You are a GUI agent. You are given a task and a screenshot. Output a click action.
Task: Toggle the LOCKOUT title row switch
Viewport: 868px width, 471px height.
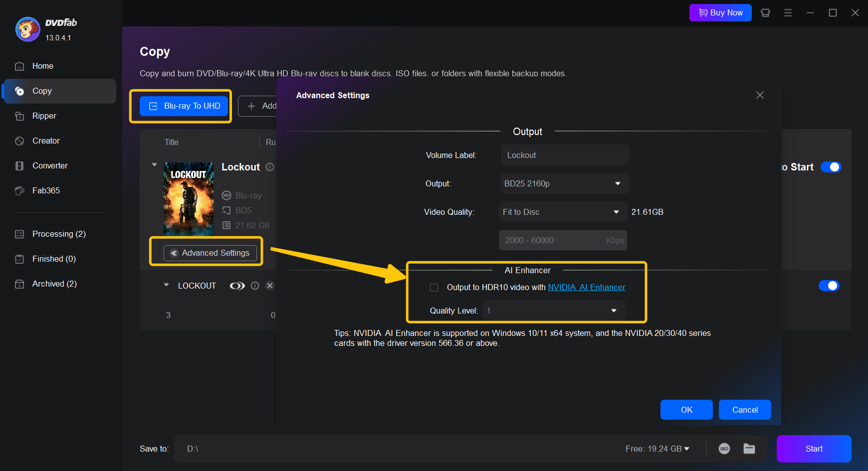[x=829, y=286]
